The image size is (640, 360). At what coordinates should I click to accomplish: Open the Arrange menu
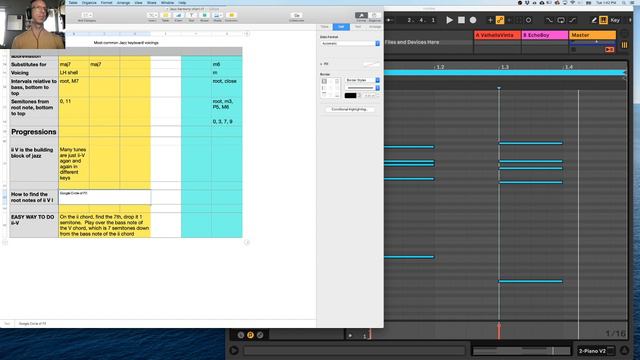pos(123,2)
